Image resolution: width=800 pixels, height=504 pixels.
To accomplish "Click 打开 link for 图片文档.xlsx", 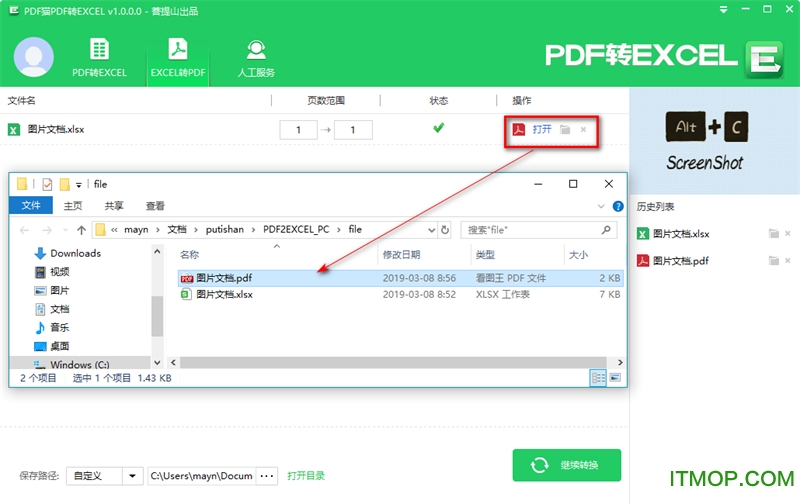I will point(542,129).
